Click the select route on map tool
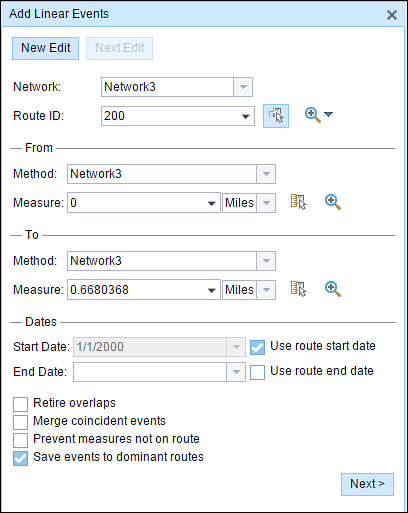This screenshot has width=408, height=513. pyautogui.click(x=276, y=116)
